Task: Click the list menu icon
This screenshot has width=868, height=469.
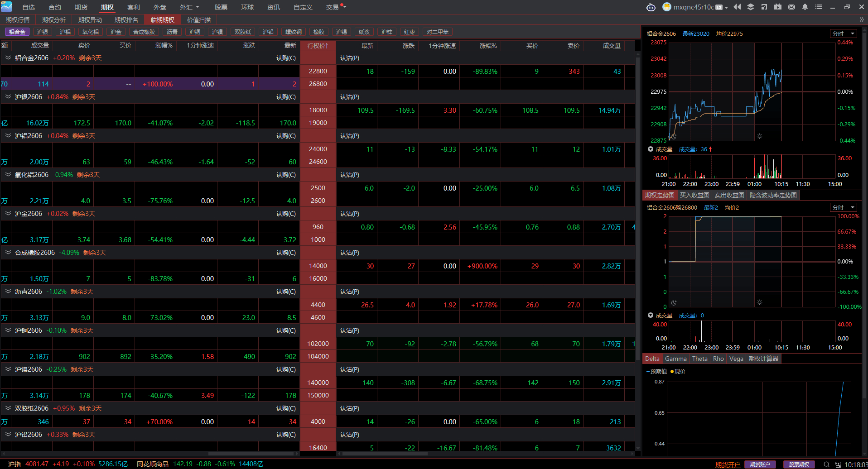Action: click(x=819, y=7)
